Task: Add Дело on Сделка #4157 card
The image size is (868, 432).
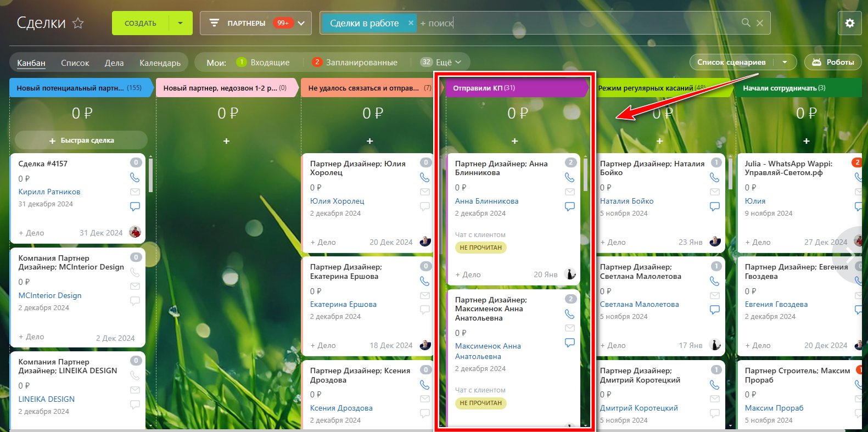Action: [31, 233]
